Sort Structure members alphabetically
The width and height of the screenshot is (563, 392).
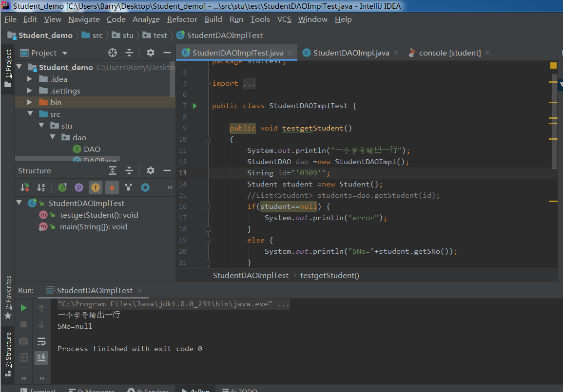coord(41,187)
